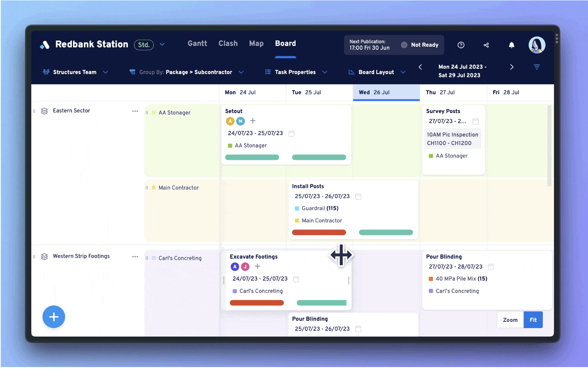
Task: Open the Group By Package dropdown
Action: [187, 72]
